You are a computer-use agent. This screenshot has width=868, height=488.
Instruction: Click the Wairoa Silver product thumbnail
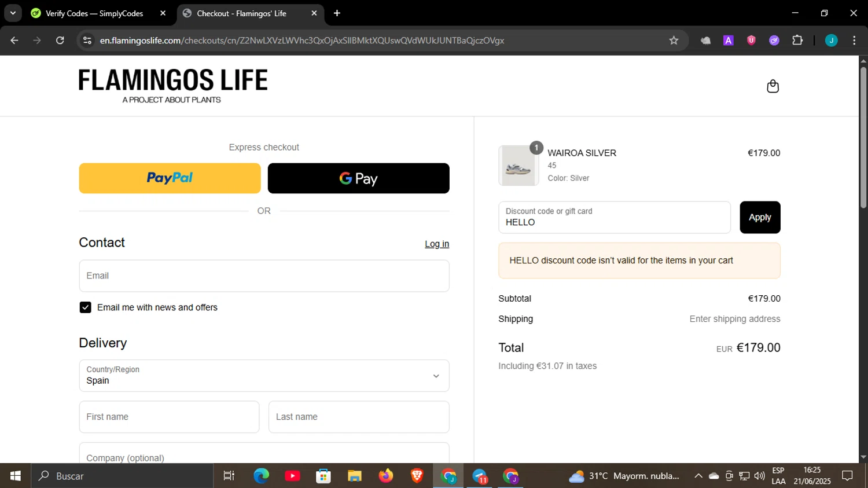pyautogui.click(x=518, y=166)
